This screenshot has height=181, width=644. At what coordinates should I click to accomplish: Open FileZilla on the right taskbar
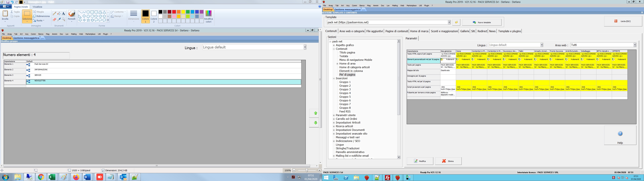click(x=388, y=178)
